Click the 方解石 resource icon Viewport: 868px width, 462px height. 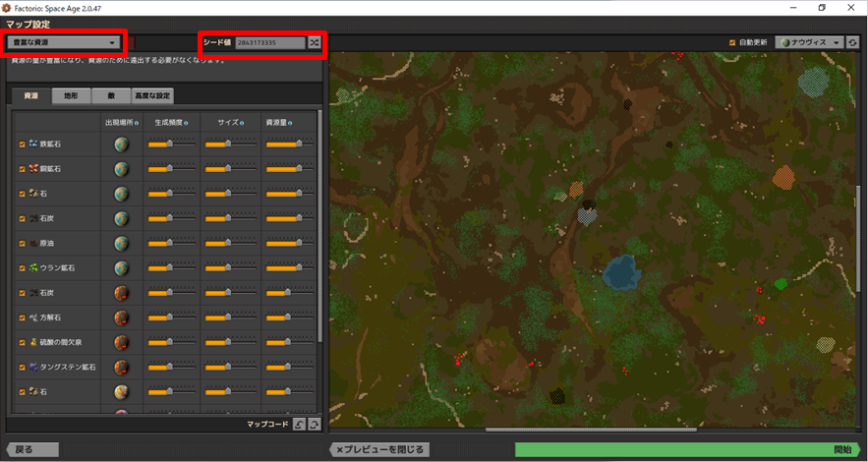tap(33, 318)
